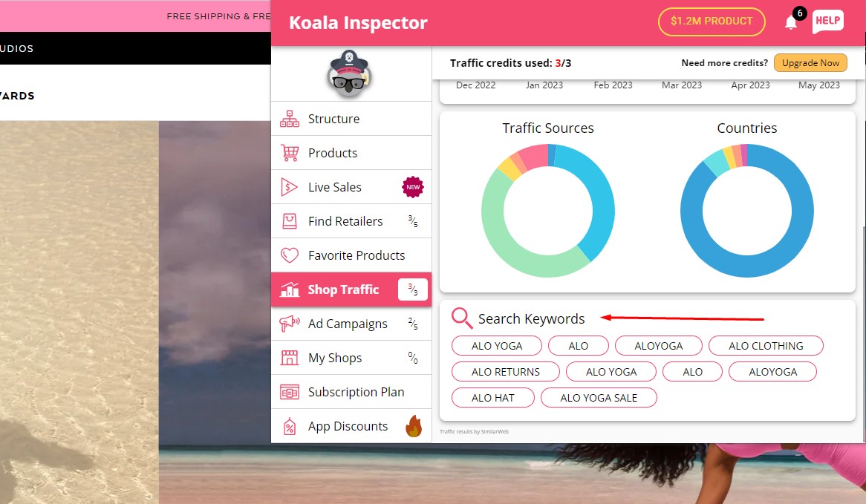Open the Find Retailers menu item
Image resolution: width=866 pixels, height=504 pixels.
point(351,221)
